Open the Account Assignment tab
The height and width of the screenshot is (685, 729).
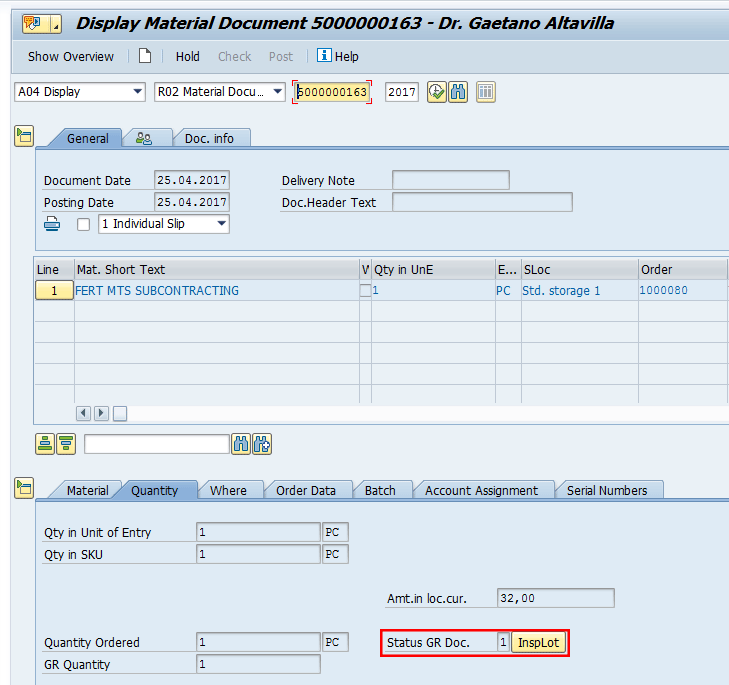click(x=481, y=490)
